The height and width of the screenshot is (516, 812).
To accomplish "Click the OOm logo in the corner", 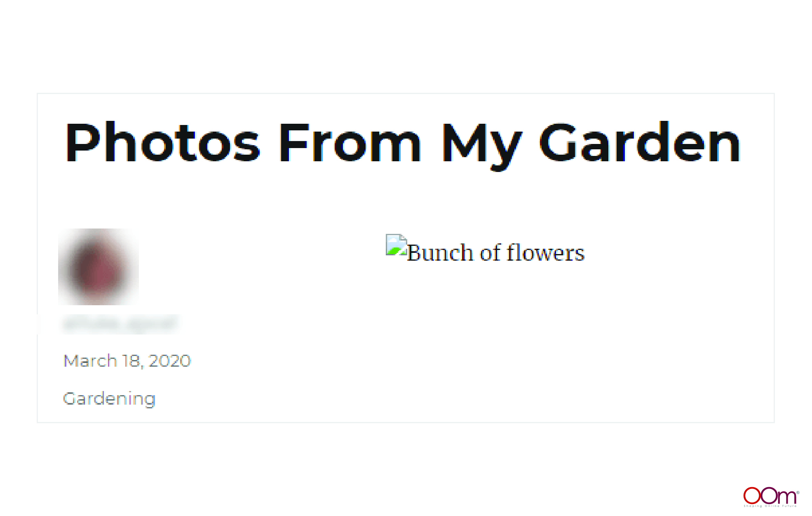I will click(x=771, y=497).
